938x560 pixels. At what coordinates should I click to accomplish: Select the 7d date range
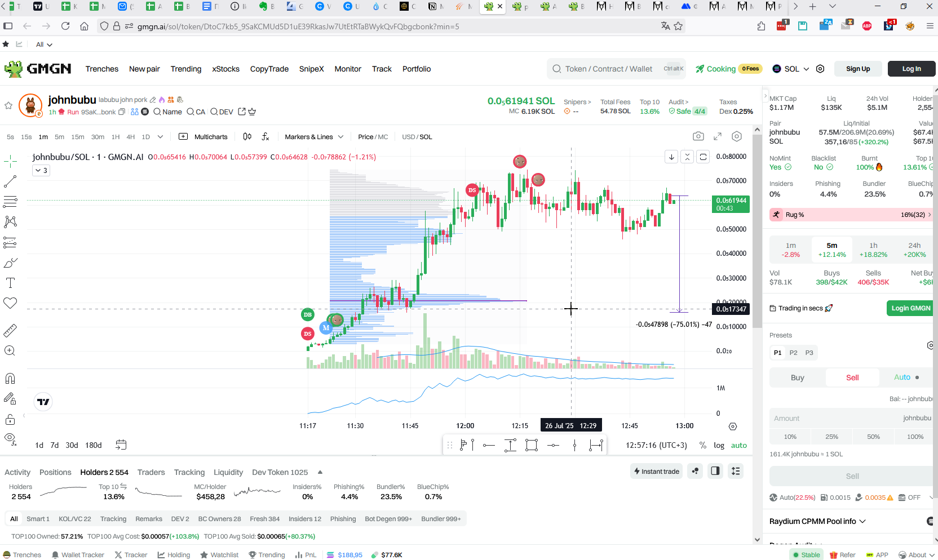point(55,445)
